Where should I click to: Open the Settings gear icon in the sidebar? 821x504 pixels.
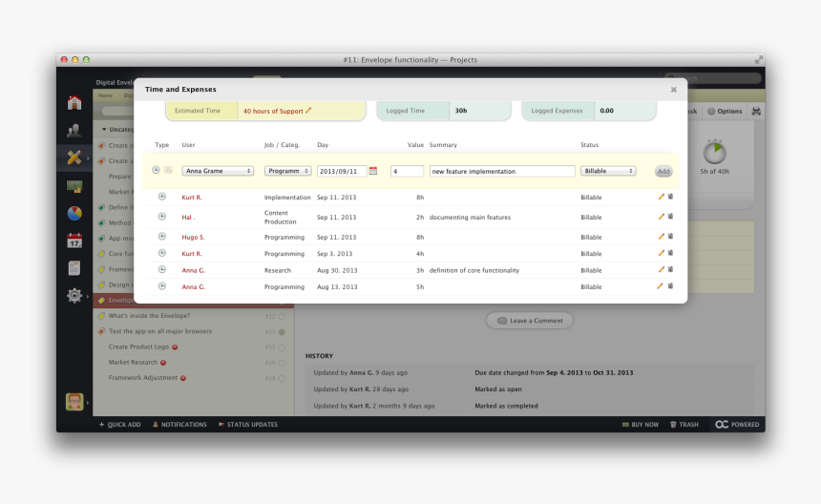[x=74, y=296]
